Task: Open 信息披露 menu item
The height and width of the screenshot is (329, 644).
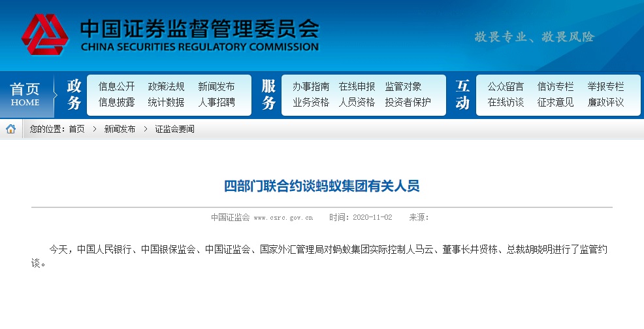Action: pos(117,102)
